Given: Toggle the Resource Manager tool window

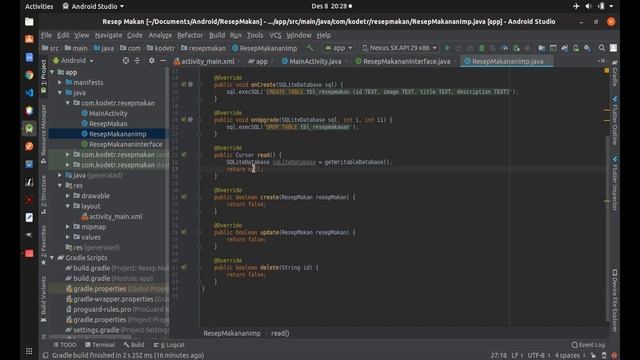Looking at the screenshot, I should click(x=44, y=135).
